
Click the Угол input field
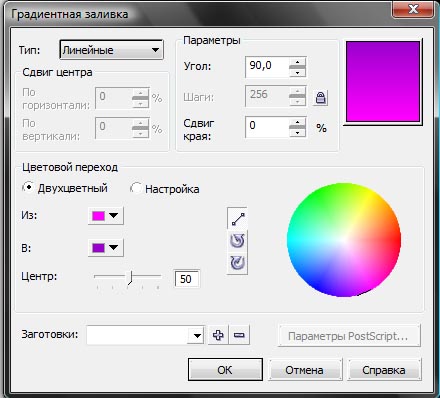(x=267, y=67)
